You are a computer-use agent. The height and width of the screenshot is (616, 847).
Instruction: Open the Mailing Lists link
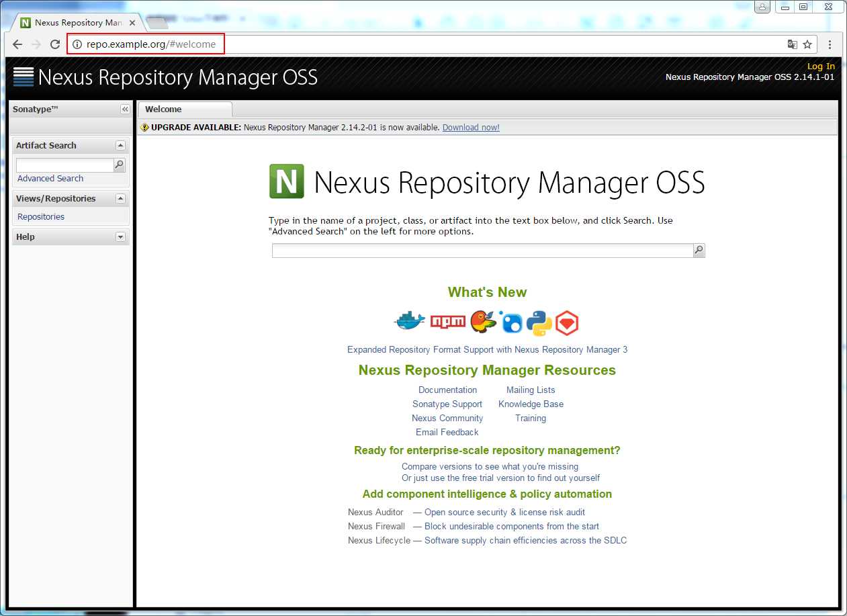pyautogui.click(x=531, y=390)
